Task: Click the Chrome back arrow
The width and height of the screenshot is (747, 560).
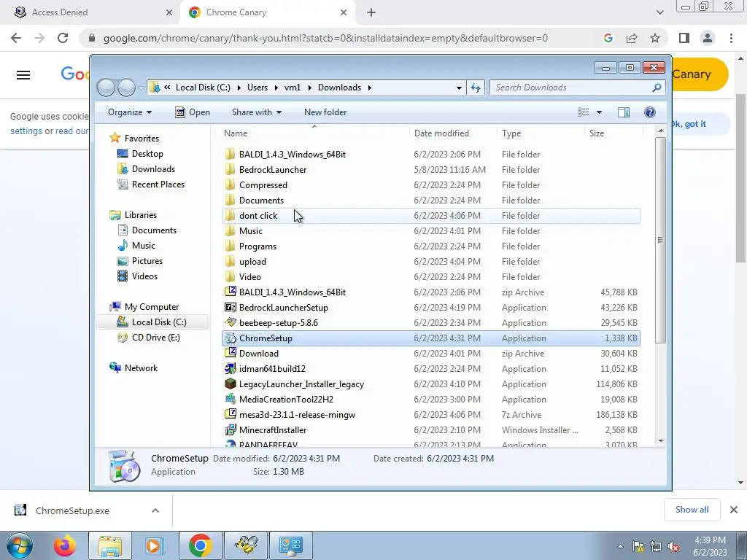Action: point(16,38)
